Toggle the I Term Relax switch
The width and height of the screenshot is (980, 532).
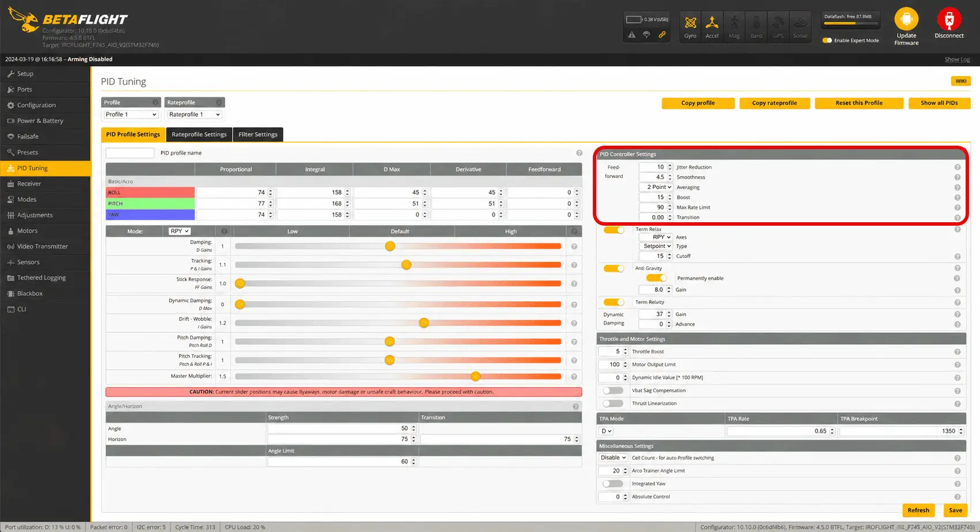pyautogui.click(x=614, y=230)
